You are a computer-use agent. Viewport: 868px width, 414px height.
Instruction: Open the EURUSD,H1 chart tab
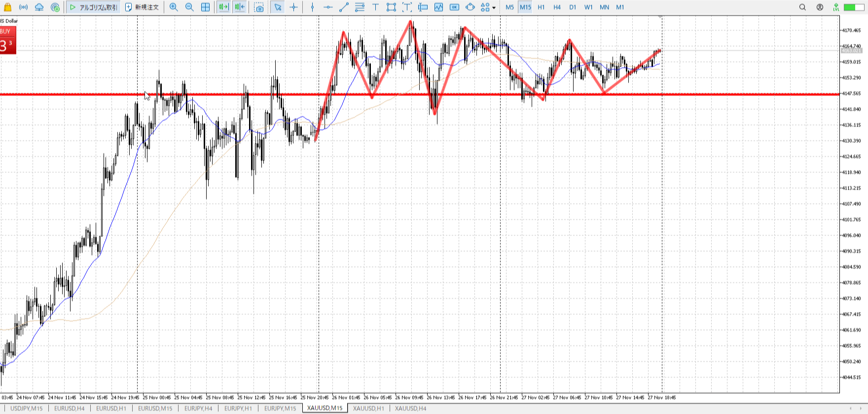tap(111, 408)
